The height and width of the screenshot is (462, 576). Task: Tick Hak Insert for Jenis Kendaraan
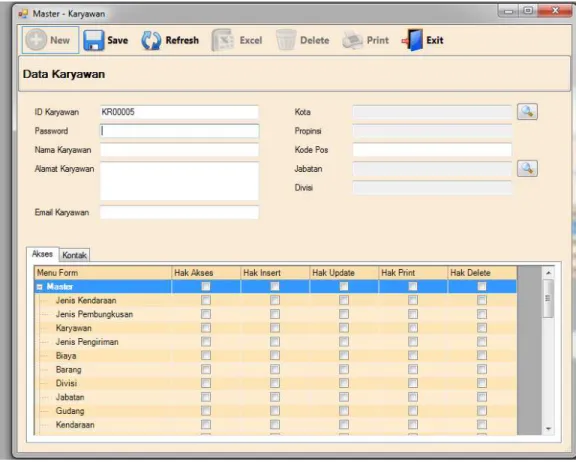pyautogui.click(x=275, y=300)
